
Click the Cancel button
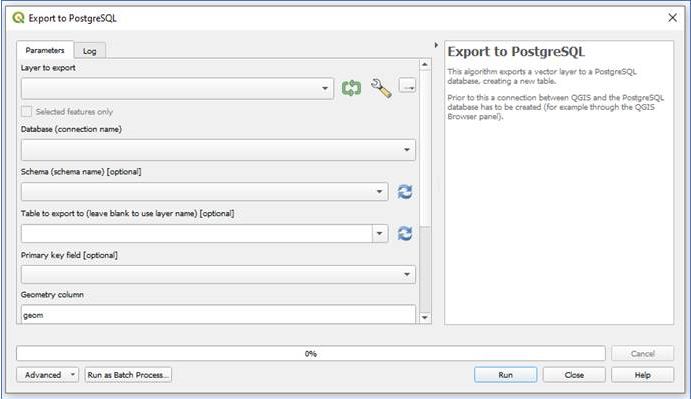pos(643,354)
